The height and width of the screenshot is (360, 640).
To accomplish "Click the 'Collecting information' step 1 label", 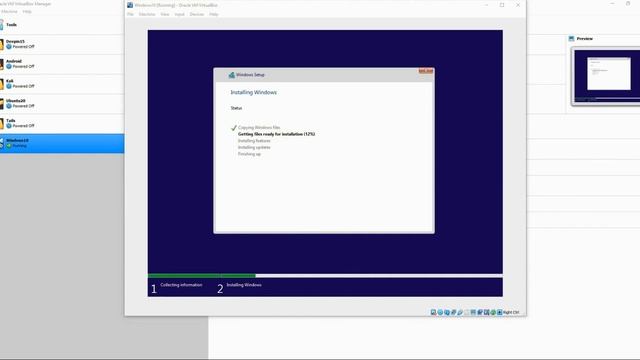I will (x=181, y=285).
